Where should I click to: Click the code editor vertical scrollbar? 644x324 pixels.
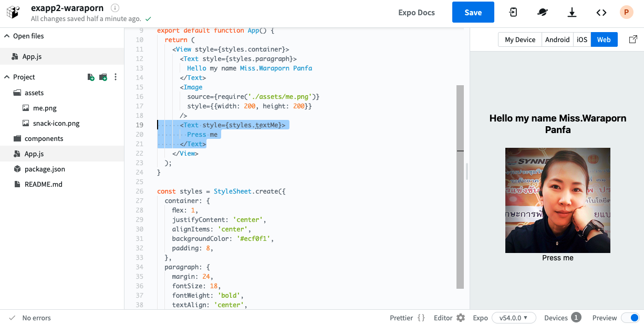tap(460, 187)
